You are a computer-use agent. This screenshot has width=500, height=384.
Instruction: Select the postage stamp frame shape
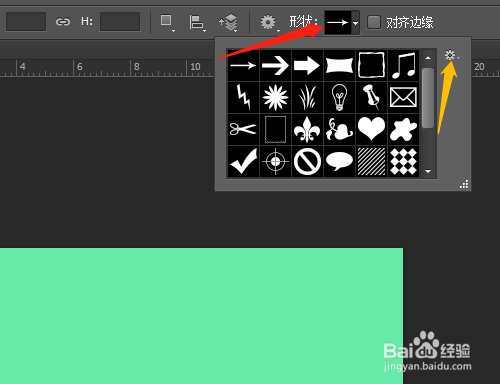click(275, 129)
